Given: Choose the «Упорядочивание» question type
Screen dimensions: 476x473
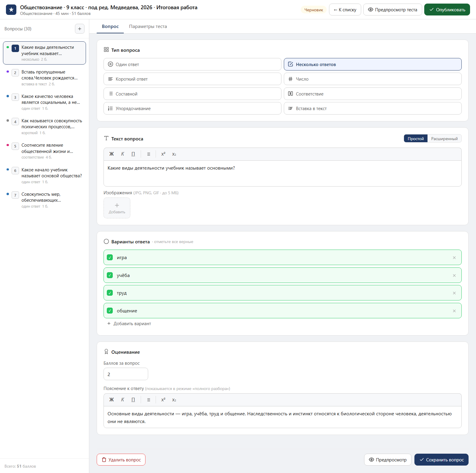Looking at the screenshot, I should pos(192,108).
